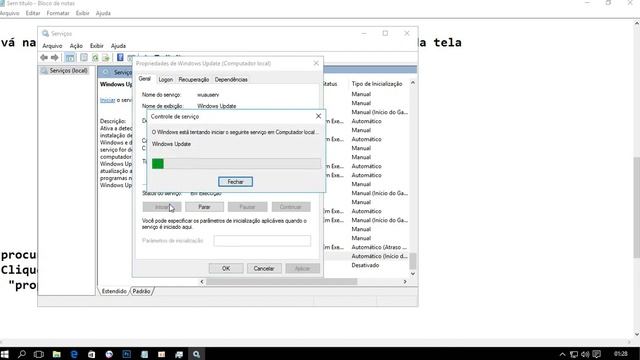640x360 pixels.
Task: Click the greyed Iniciar button in properties
Action: coord(162,207)
